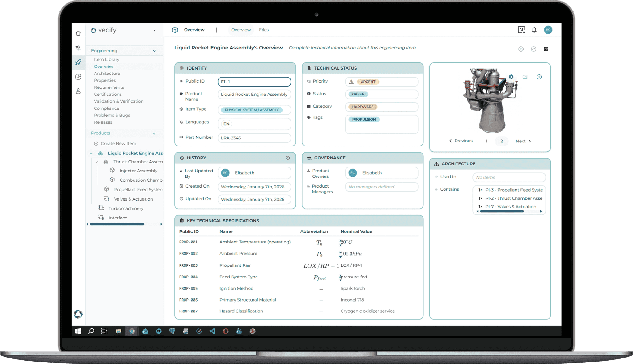
Task: Collapse the Thrust Chamber Assembly tree node
Action: click(x=97, y=162)
